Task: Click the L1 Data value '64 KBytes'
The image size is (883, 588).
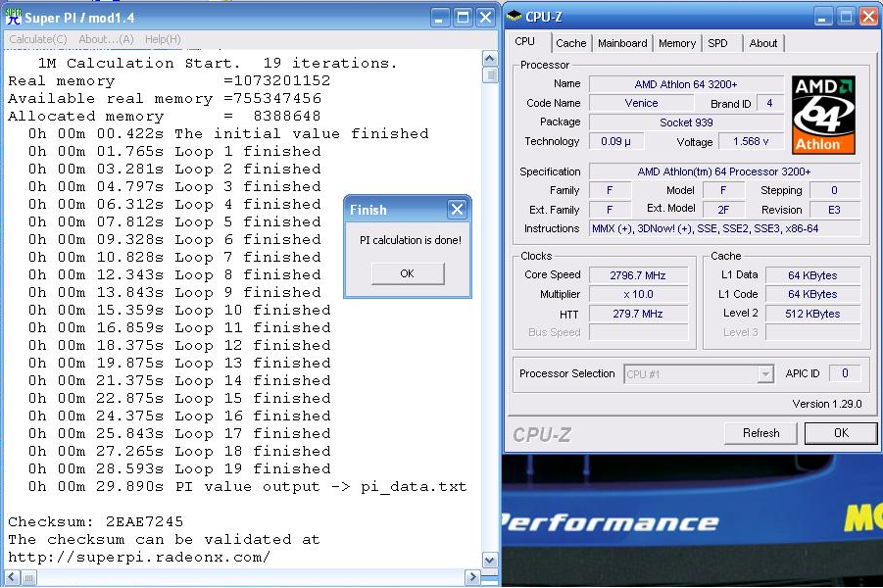Action: [x=812, y=275]
